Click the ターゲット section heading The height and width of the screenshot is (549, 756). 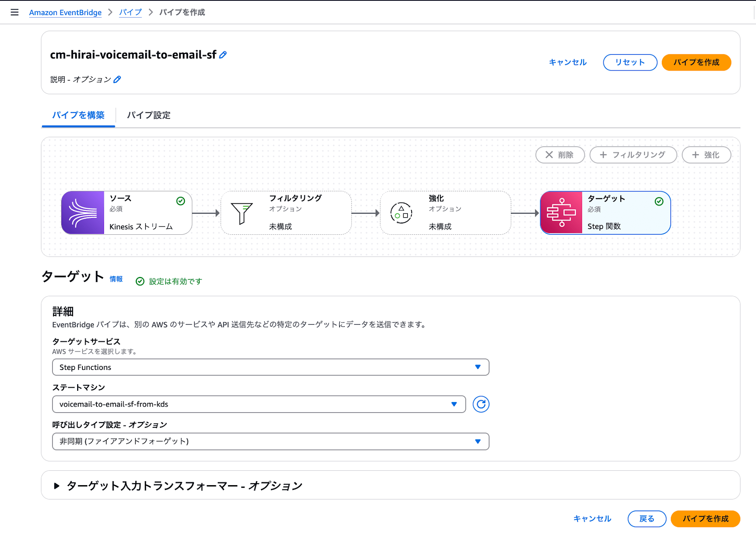tap(73, 277)
